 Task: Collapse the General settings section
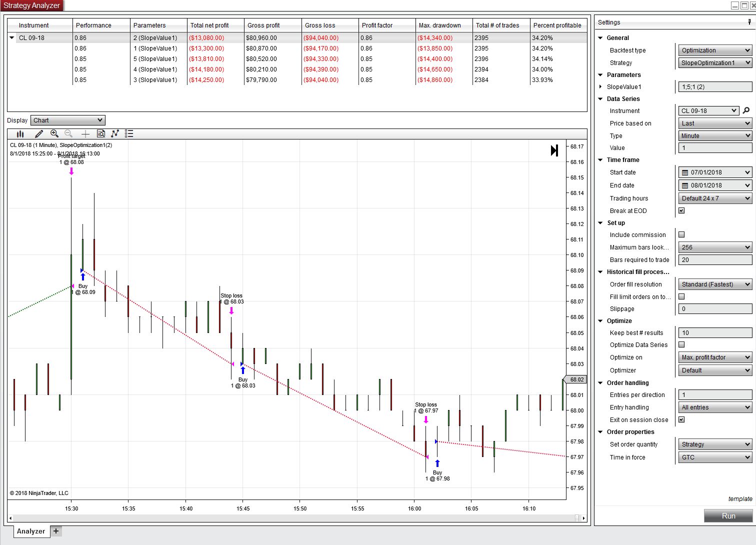[600, 38]
